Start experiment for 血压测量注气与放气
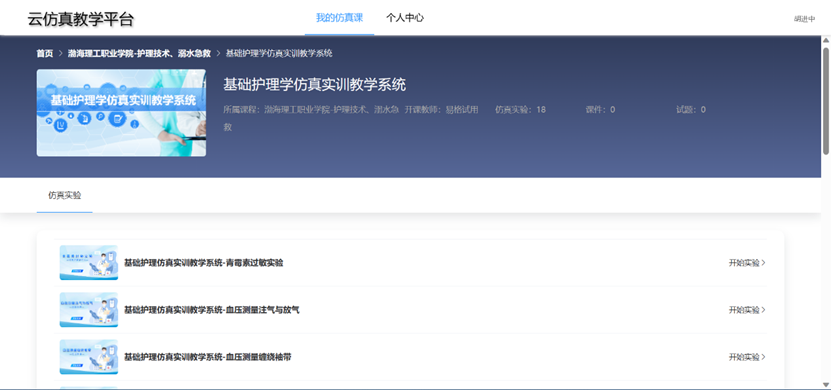The height and width of the screenshot is (390, 831). (747, 310)
